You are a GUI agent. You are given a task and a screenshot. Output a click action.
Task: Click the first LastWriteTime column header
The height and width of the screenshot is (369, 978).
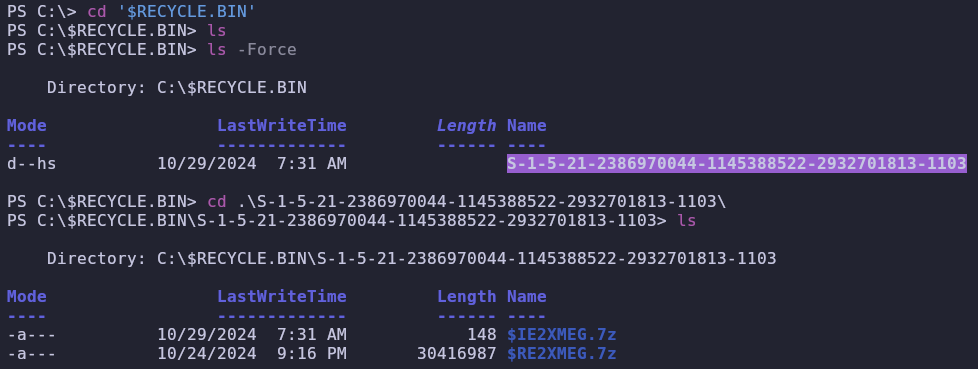click(282, 125)
